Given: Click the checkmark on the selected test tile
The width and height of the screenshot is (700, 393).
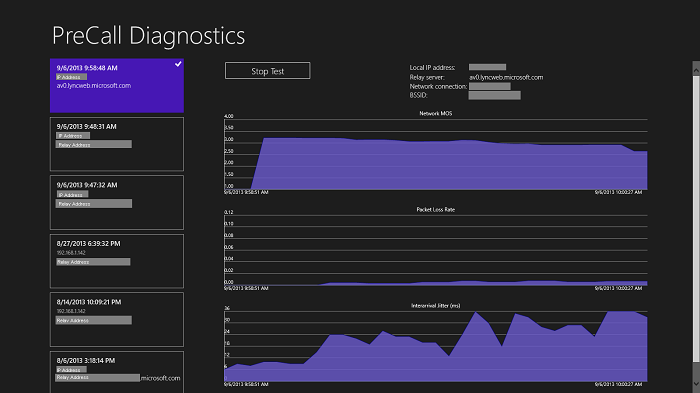Looking at the screenshot, I should (x=178, y=64).
